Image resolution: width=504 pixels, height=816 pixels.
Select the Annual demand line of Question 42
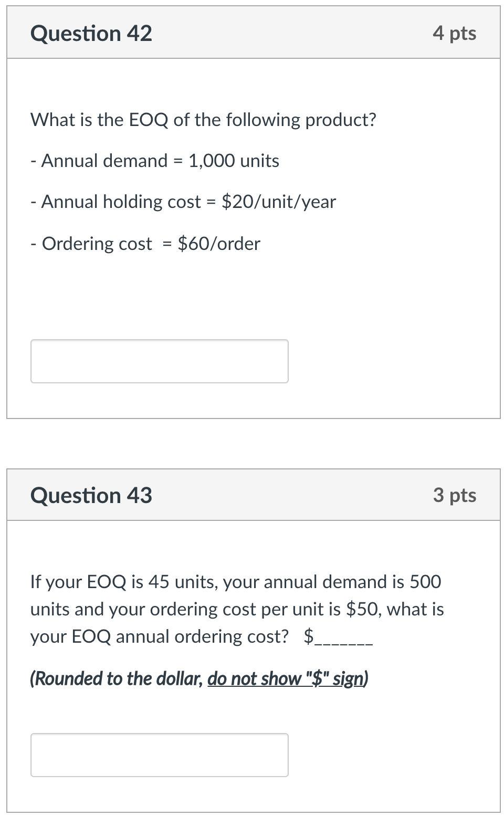click(155, 161)
